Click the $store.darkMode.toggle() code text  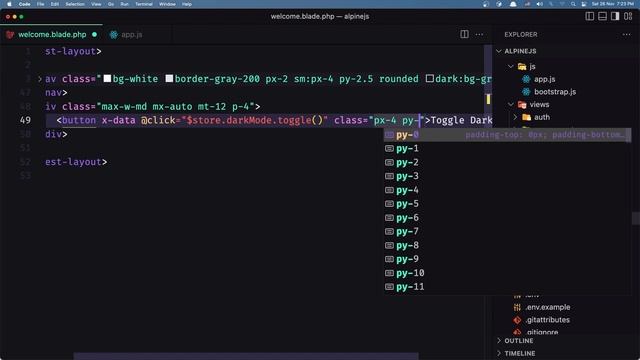[x=255, y=120]
